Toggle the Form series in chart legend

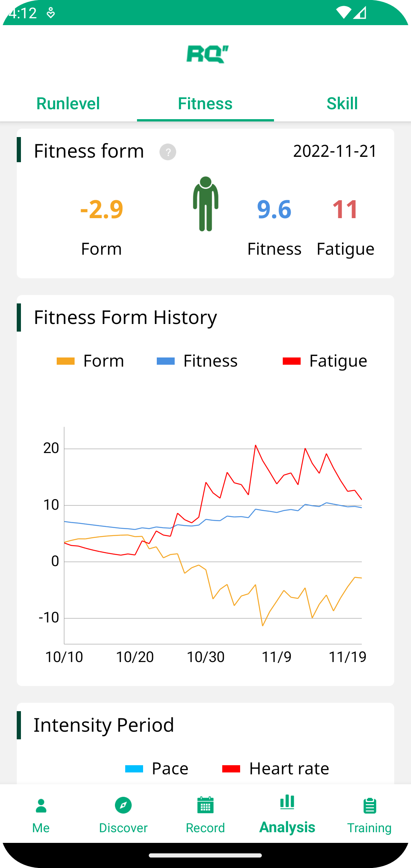91,361
